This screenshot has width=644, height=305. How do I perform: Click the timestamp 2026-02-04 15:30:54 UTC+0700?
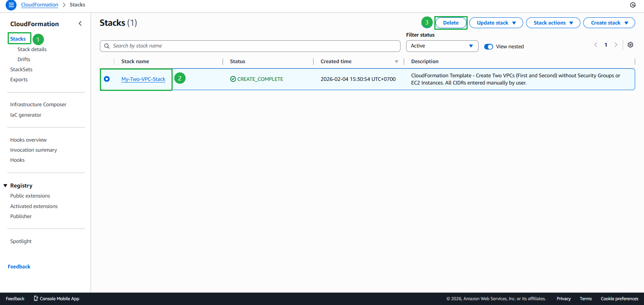[x=358, y=79]
